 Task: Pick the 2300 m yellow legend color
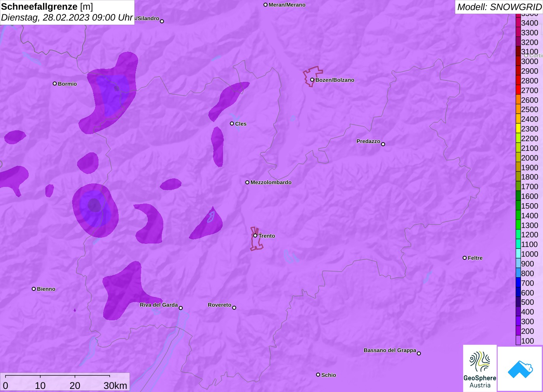(x=518, y=128)
